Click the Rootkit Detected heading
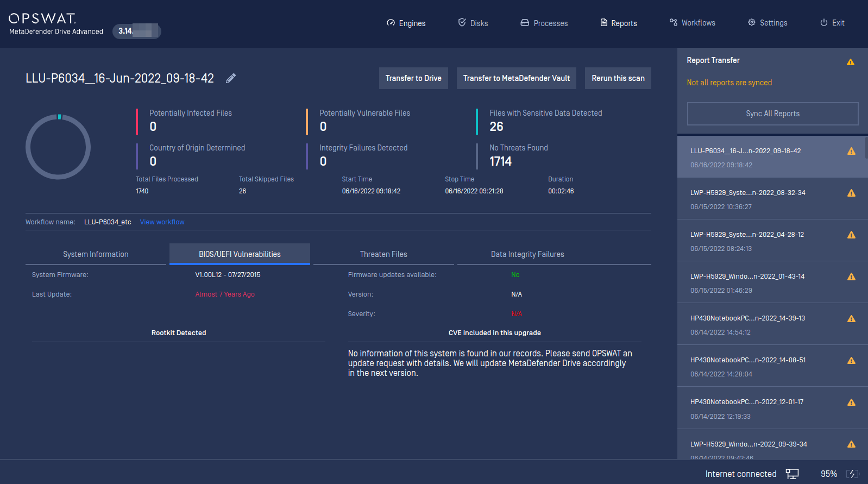 (x=179, y=333)
